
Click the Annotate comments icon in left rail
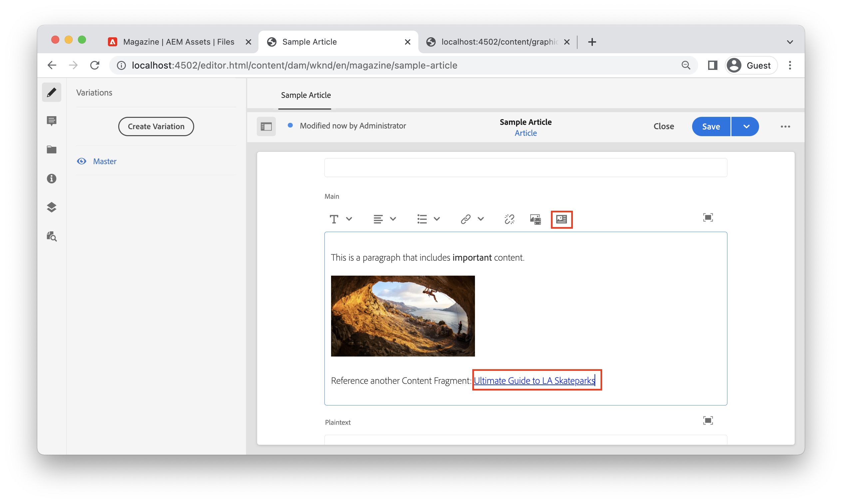coord(52,121)
